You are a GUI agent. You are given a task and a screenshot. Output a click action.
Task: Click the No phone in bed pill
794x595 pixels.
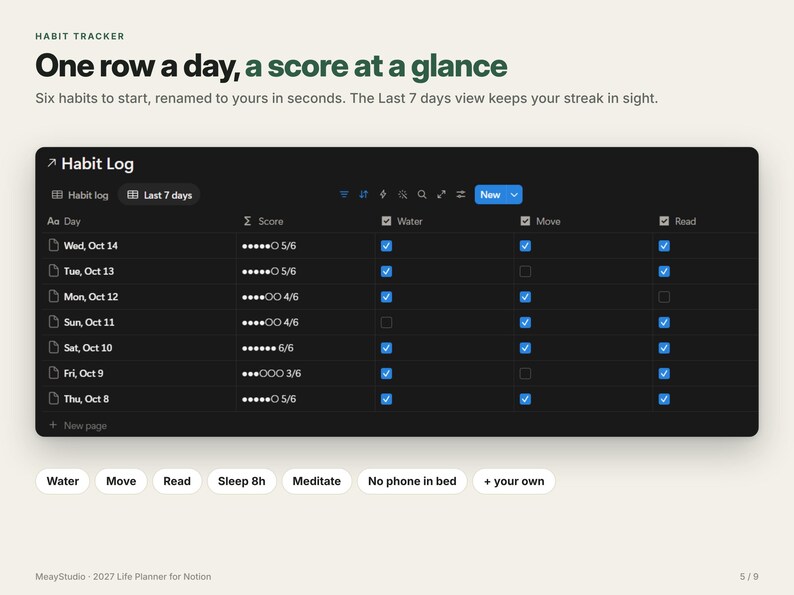[412, 481]
